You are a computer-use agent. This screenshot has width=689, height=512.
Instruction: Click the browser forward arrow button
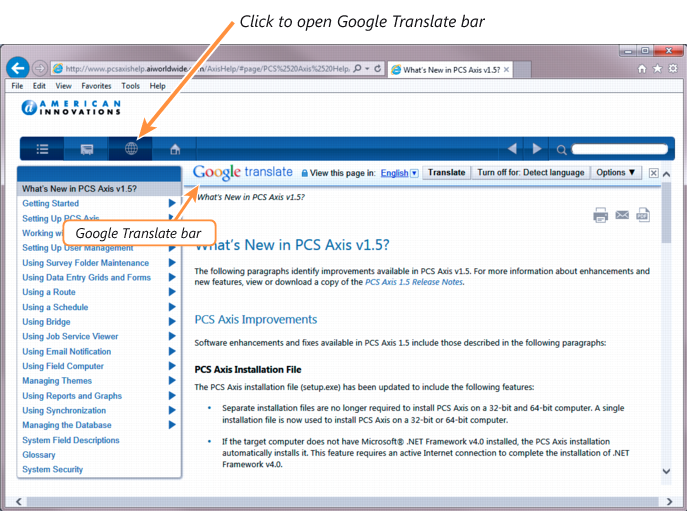click(x=40, y=68)
